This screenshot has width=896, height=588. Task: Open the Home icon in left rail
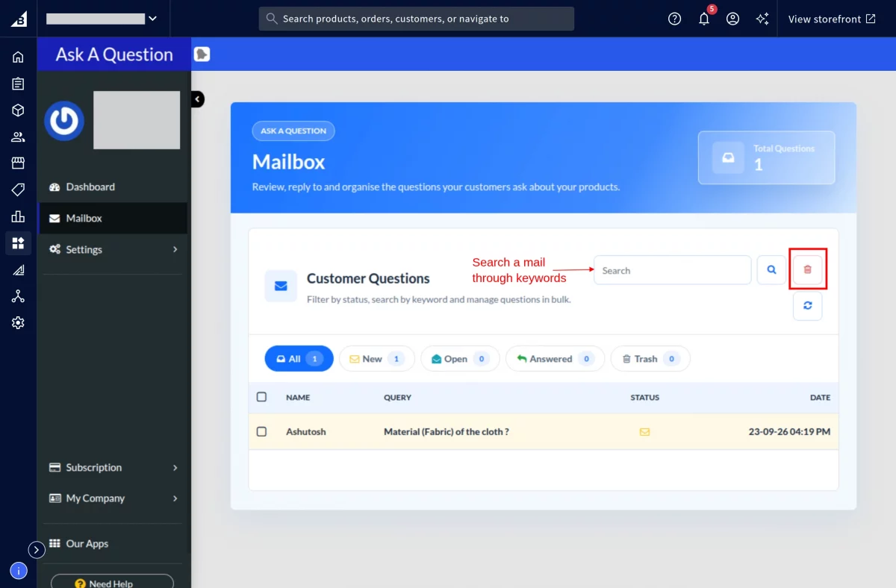pos(18,57)
